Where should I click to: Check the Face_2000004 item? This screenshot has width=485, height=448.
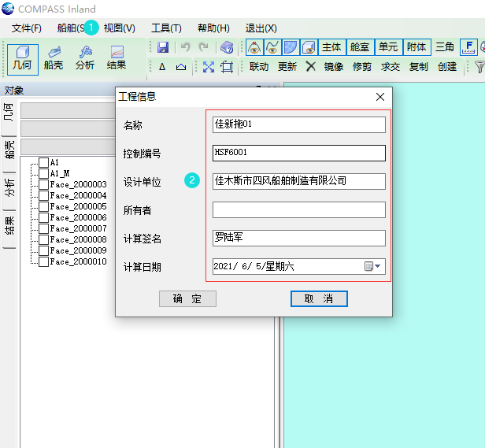pyautogui.click(x=43, y=195)
